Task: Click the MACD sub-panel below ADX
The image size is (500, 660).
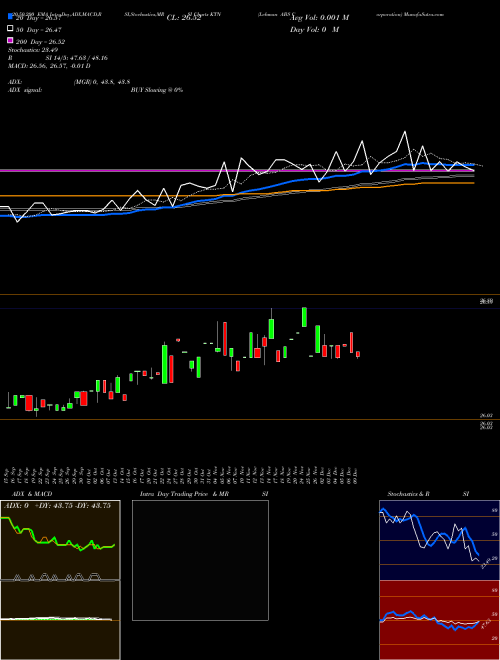Action: [60, 620]
